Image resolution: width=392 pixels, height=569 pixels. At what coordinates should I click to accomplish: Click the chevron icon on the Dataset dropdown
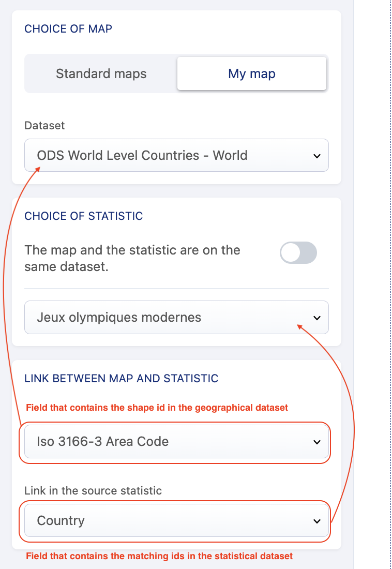coord(317,156)
